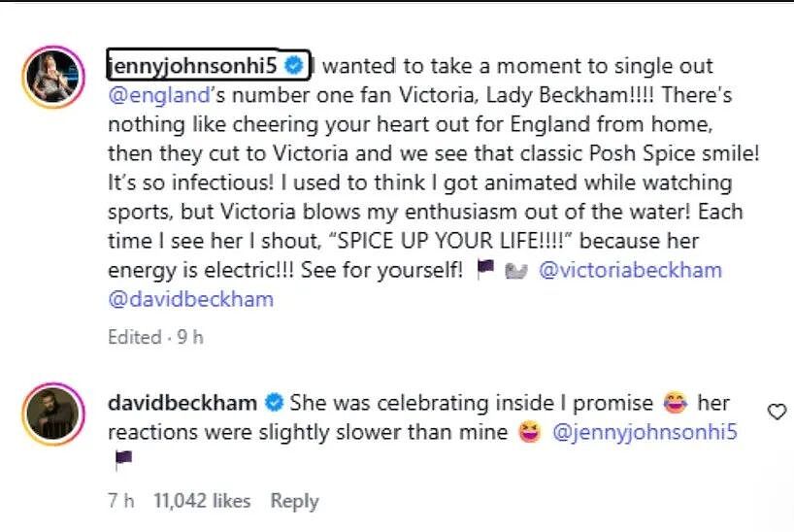Click the Edited 9 h timestamp
Image resolution: width=794 pixels, height=532 pixels.
pos(155,337)
